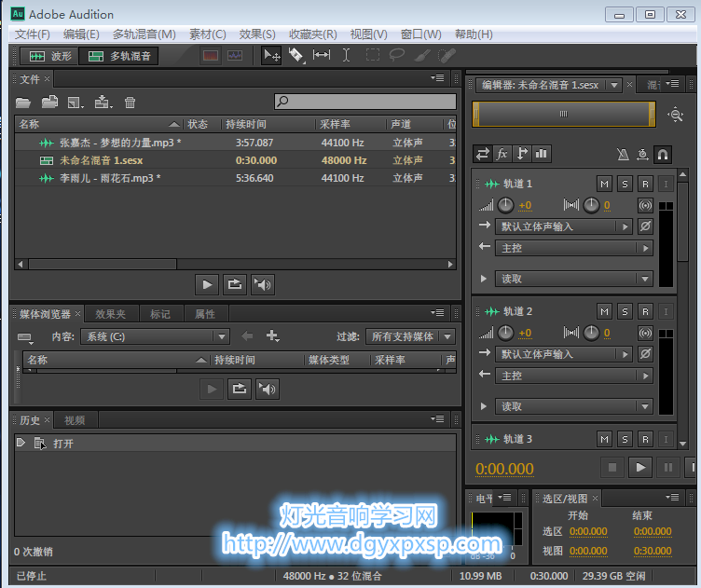Select the Lasso Selection tool
The height and width of the screenshot is (588, 701).
coord(396,55)
